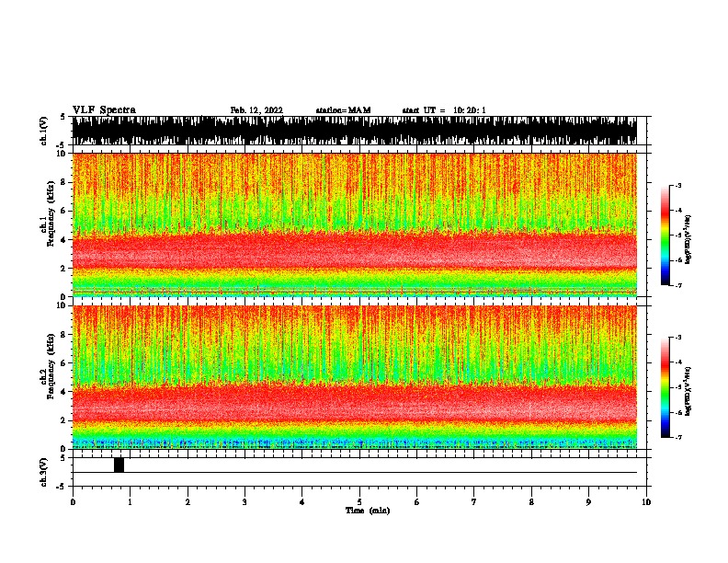728x563 pixels.
Task: Select the date text "Feb. 12, 2022"
Action: click(x=256, y=110)
